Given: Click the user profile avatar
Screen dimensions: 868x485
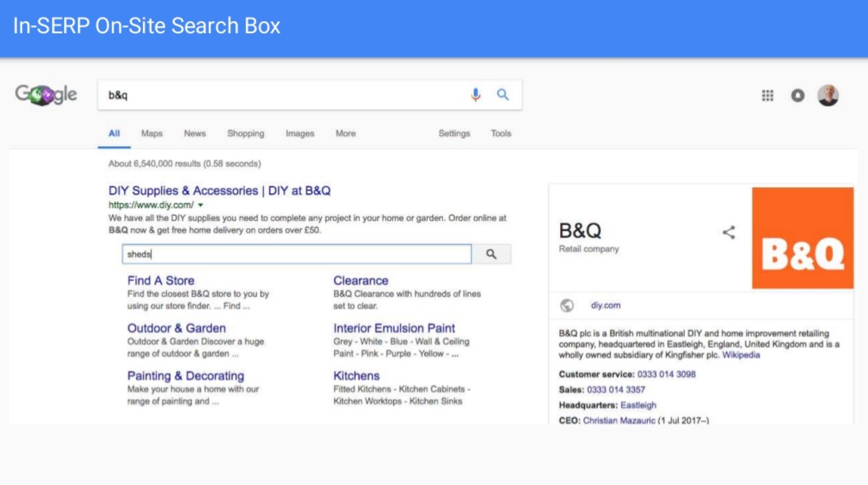Looking at the screenshot, I should pos(828,95).
